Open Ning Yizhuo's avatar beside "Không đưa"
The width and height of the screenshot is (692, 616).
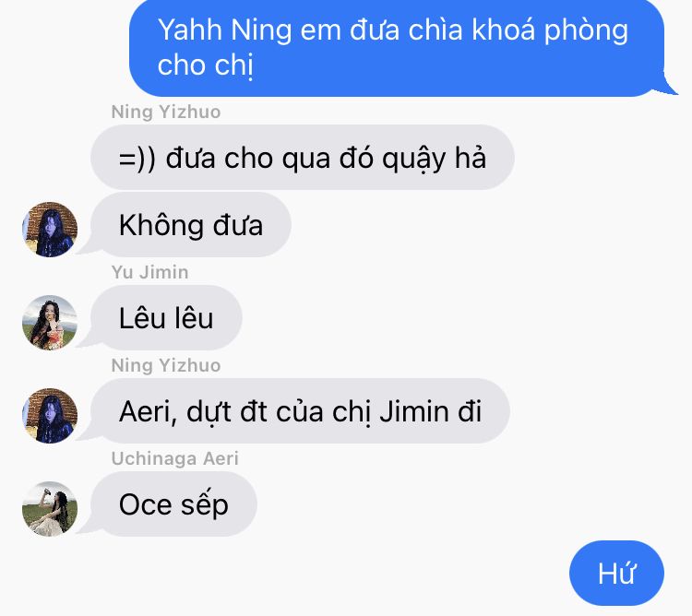point(50,230)
